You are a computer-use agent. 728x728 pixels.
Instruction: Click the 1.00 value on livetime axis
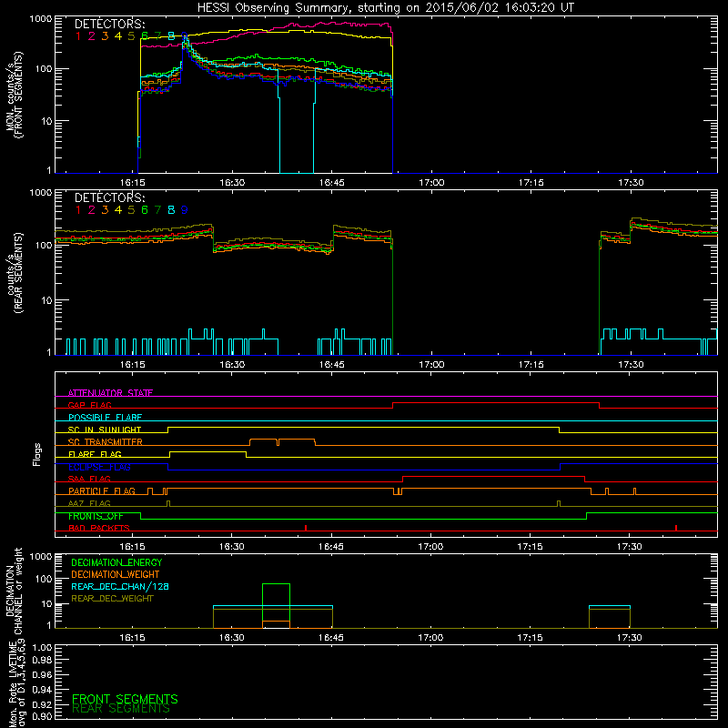point(42,647)
